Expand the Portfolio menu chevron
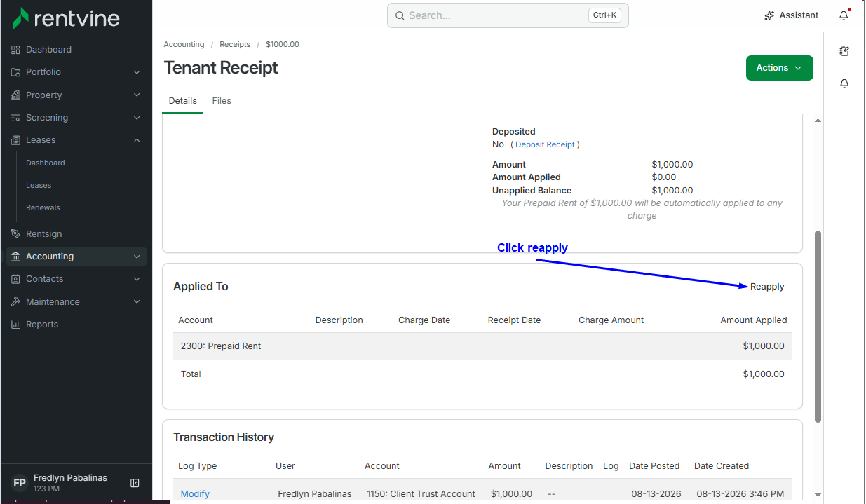866x504 pixels. click(137, 72)
